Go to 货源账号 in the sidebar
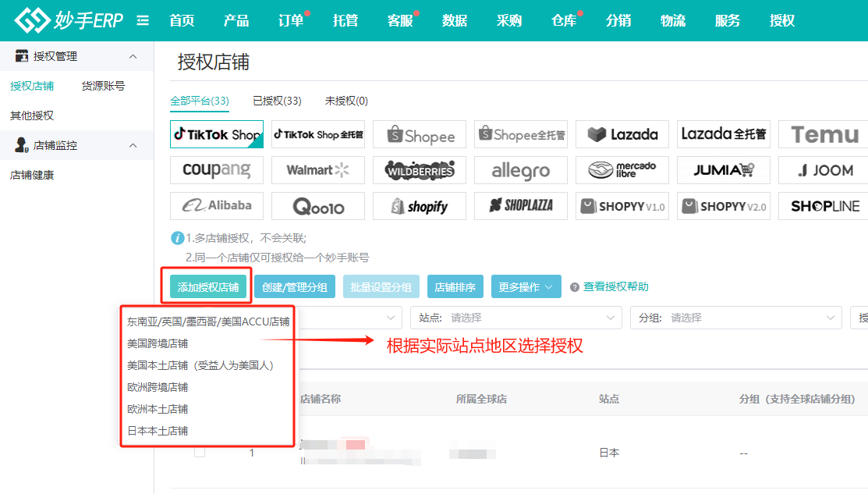The image size is (868, 494). (103, 86)
